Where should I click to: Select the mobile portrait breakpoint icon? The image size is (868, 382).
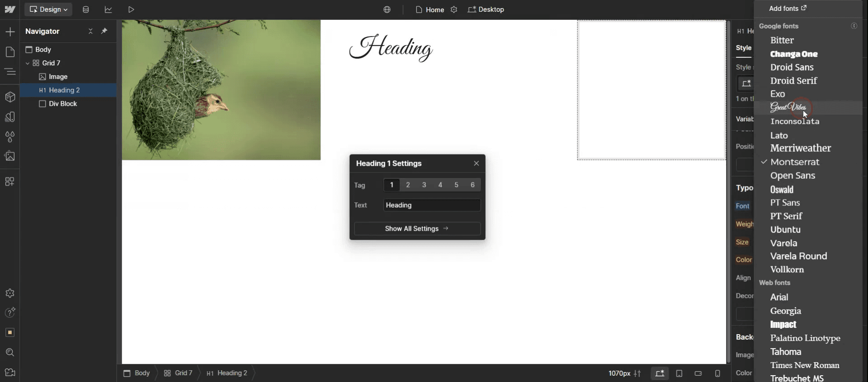click(717, 373)
